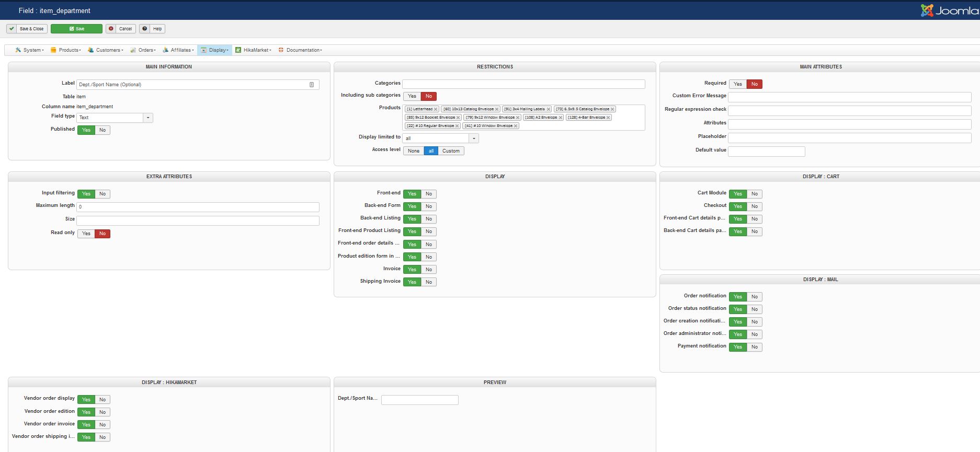980x452 pixels.
Task: Select Custom access level
Action: (451, 151)
